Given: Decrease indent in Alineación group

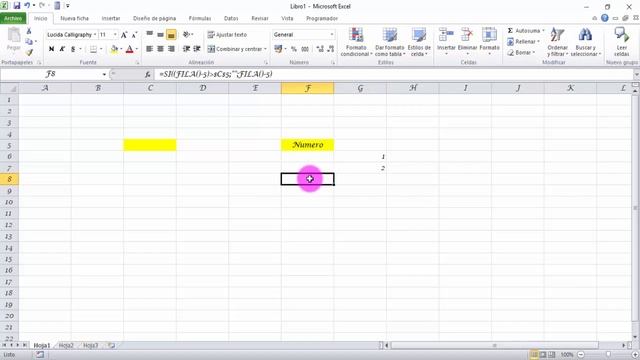Looking at the screenshot, I should tap(186, 49).
